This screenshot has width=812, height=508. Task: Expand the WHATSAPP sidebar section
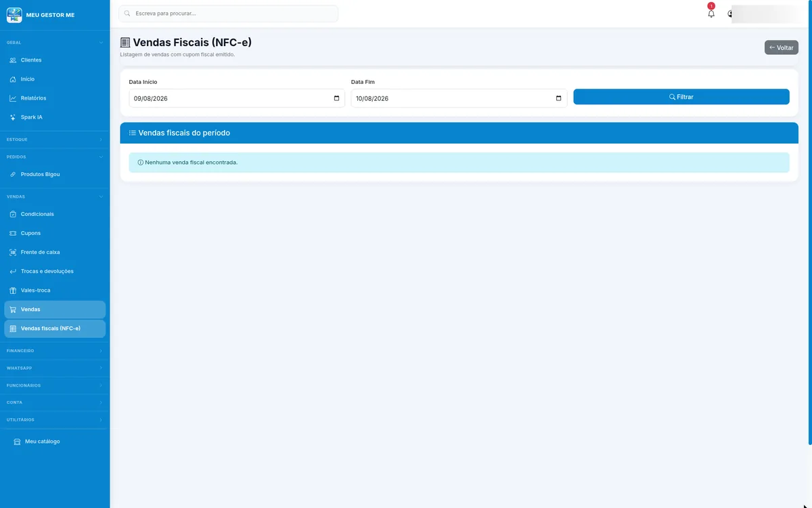pos(55,368)
